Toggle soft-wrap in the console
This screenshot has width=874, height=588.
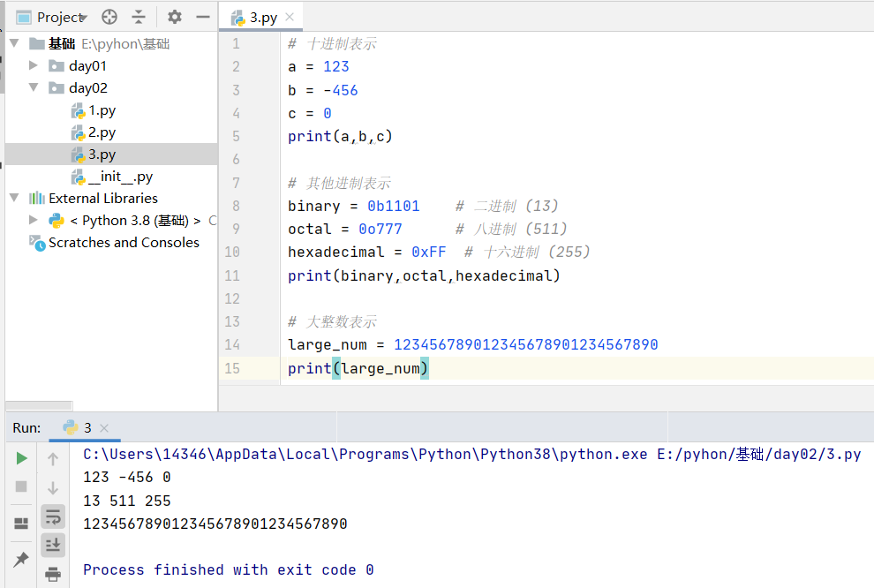[x=52, y=516]
